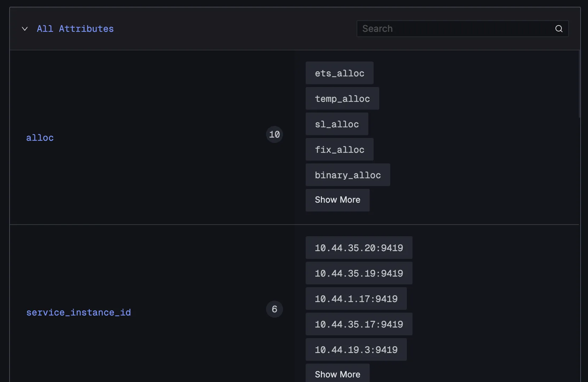Collapse the All Attributes section chevron
588x382 pixels.
25,29
